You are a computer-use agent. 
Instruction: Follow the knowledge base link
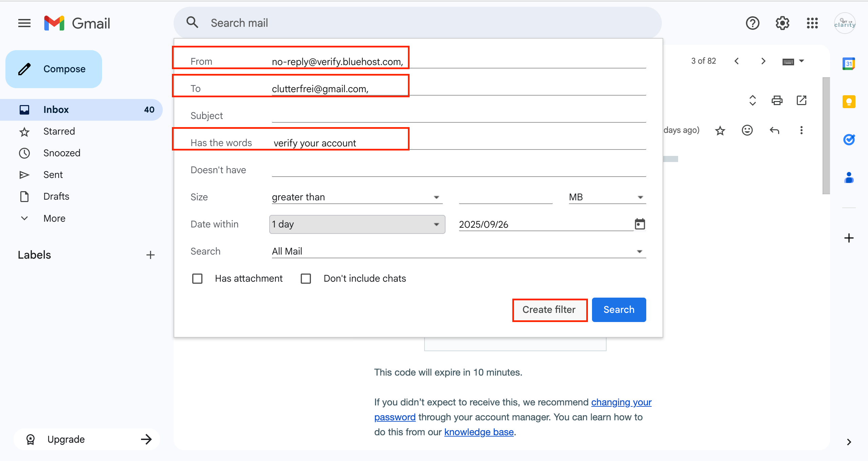tap(479, 432)
